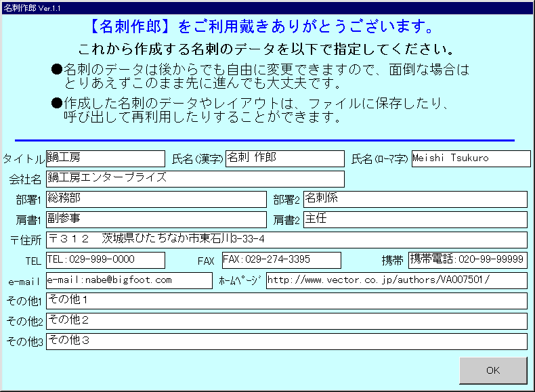
Task: Click the その他1 input field
Action: [x=286, y=301]
